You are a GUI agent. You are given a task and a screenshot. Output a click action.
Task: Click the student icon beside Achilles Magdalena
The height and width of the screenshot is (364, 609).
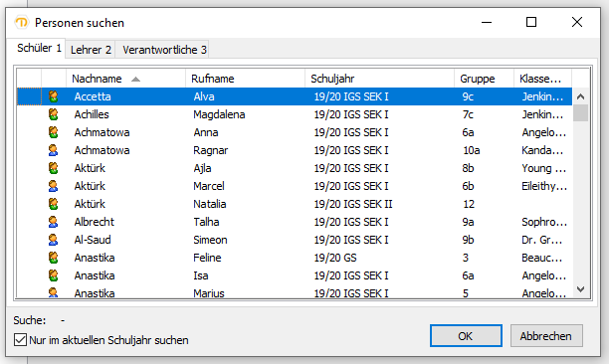(x=53, y=114)
